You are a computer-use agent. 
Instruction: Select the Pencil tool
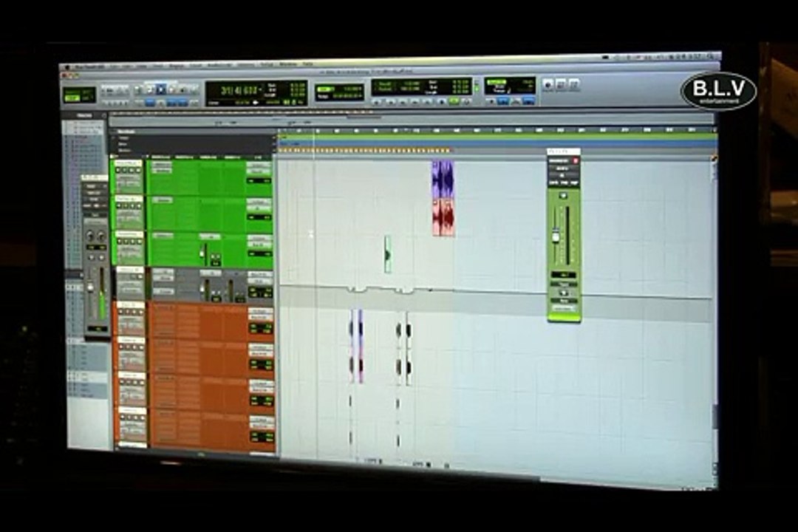194,89
